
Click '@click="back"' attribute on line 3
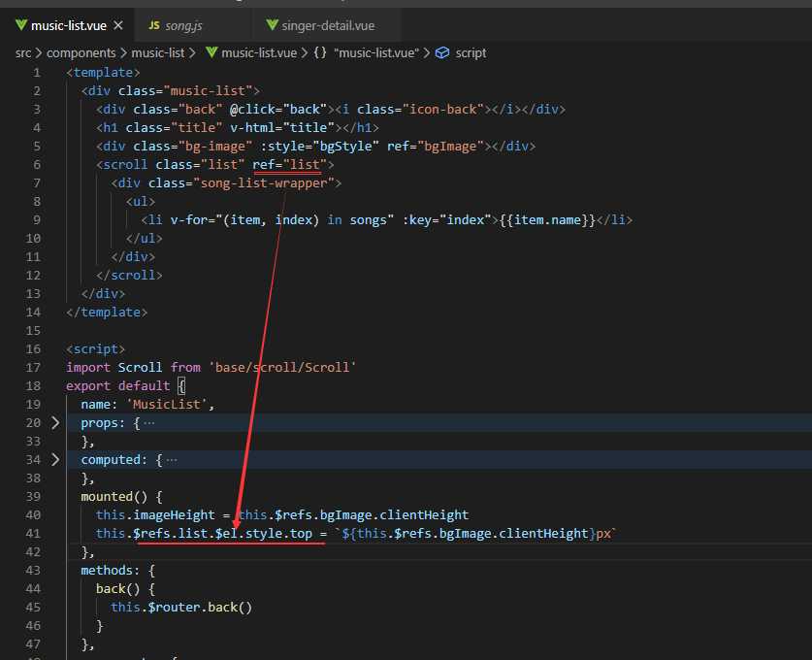(278, 110)
